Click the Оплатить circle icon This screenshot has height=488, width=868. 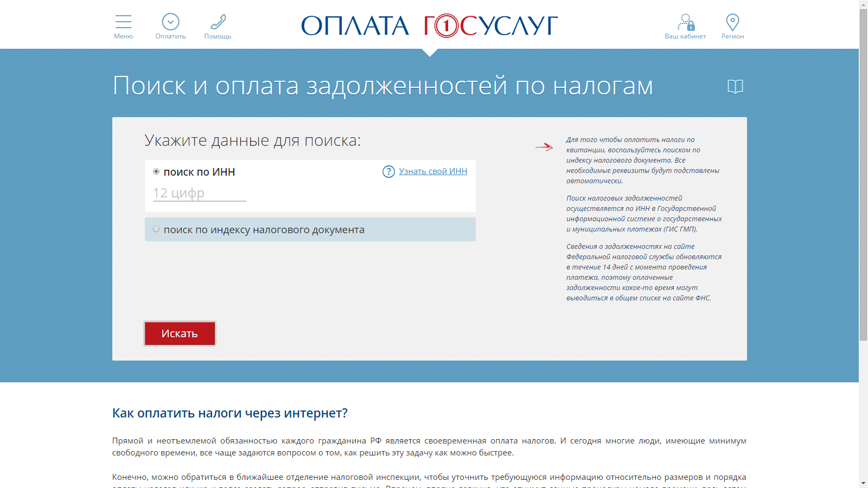point(170,22)
